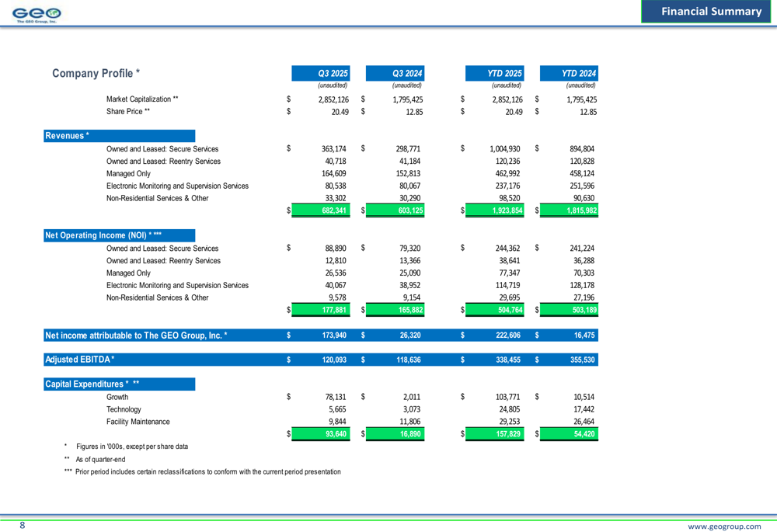Click the YTD 2024 column header
Image resolution: width=777 pixels, height=532 pixels.
[578, 73]
